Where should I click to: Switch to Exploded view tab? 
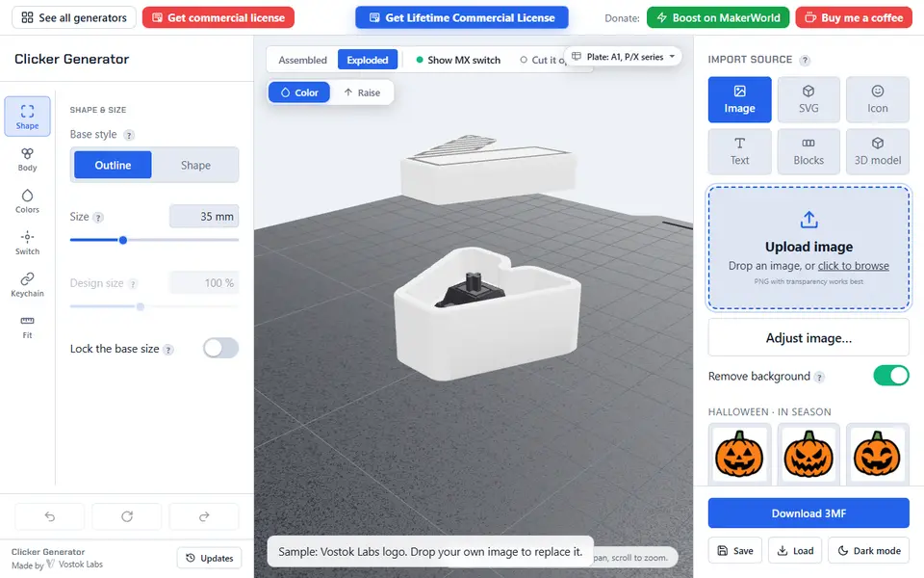(367, 60)
